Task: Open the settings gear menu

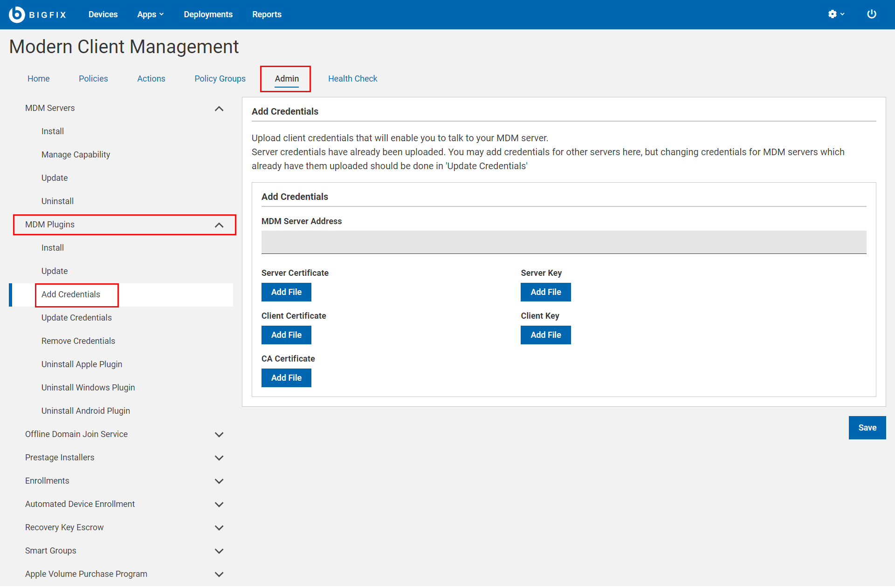Action: point(836,14)
